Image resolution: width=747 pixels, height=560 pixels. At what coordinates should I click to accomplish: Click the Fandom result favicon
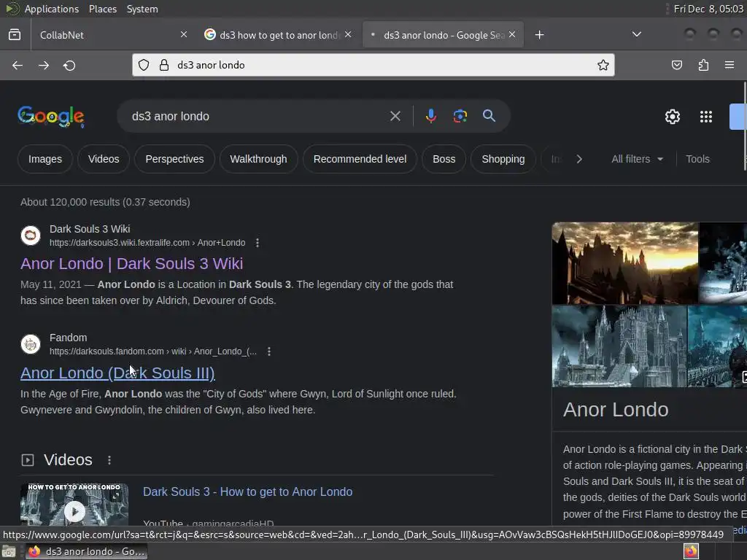pos(31,344)
